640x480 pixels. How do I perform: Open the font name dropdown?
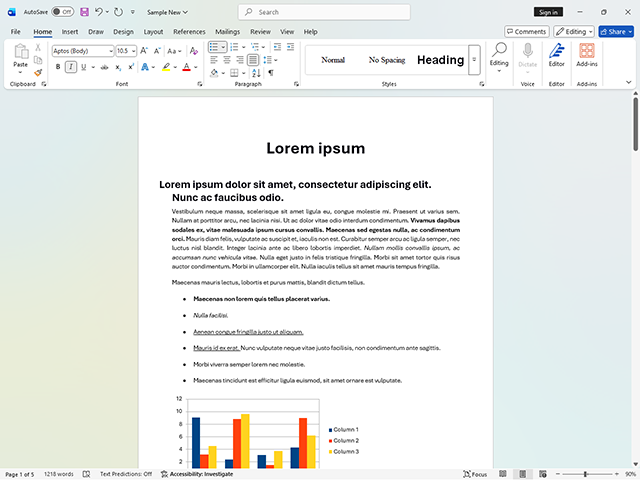[111, 51]
